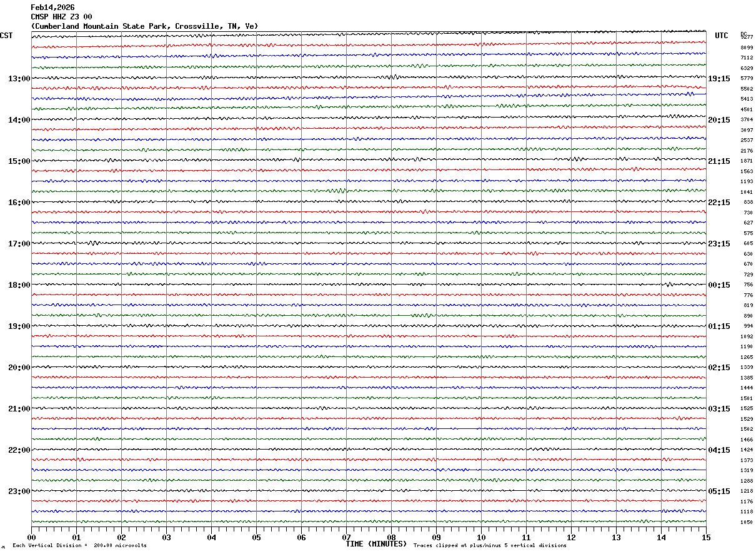This screenshot has height=554, width=756.
Task: Click the "14:00" CST time label
Action: tap(19, 120)
